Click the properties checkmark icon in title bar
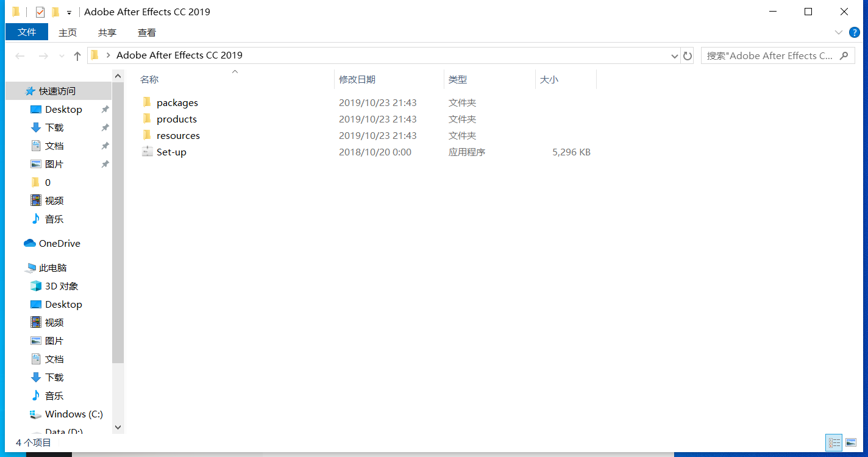Viewport: 868px width, 457px height. 40,12
